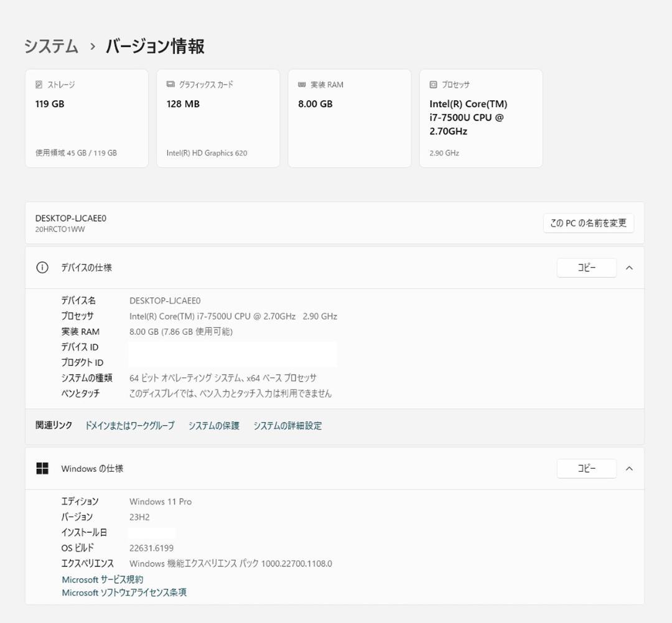Open Microsoft ソフトウェアライセンス条項 link

coord(124,592)
